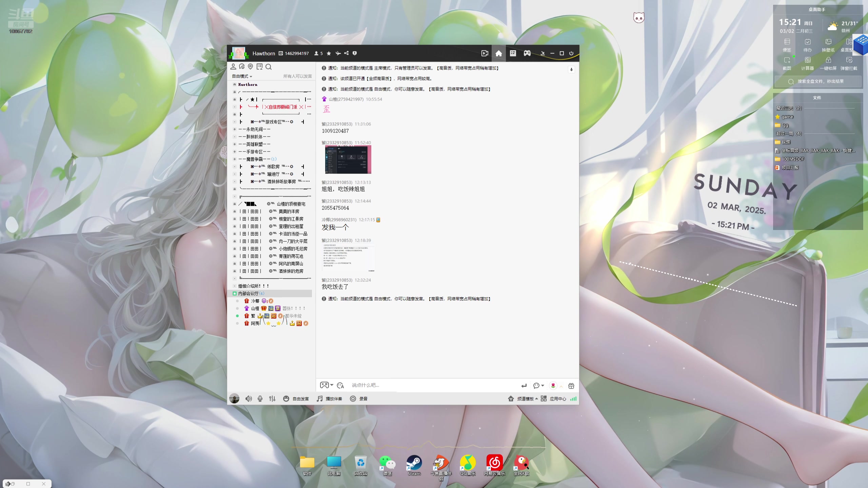Click the location pin icon
This screenshot has height=488, width=868.
point(251,66)
